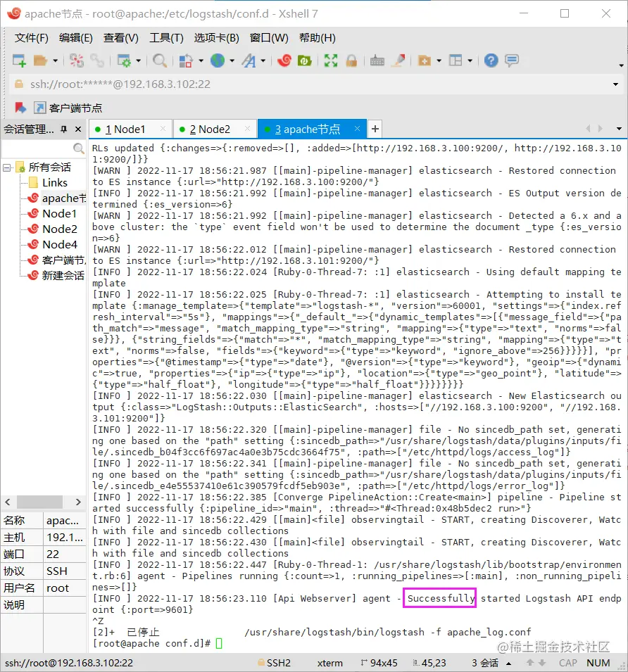Expand the new folder icon dropdown arrow
628x672 pixels.
(439, 61)
